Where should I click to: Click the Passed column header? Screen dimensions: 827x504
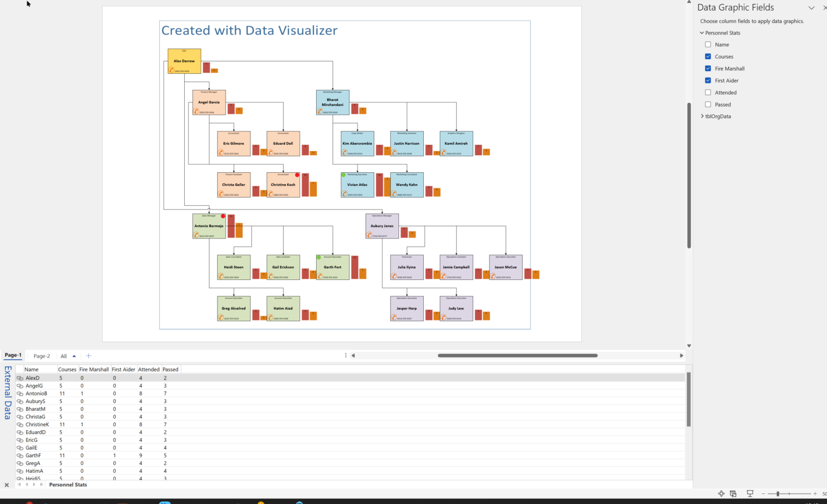[x=170, y=369]
